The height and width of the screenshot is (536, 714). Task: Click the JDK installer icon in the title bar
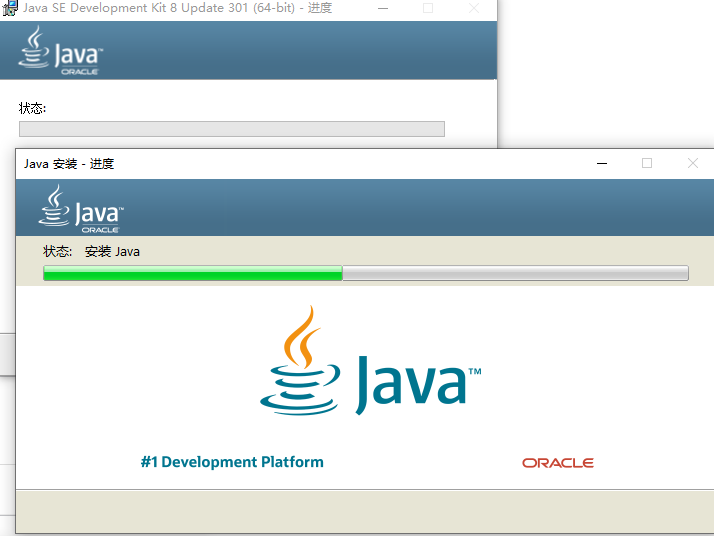click(x=10, y=8)
